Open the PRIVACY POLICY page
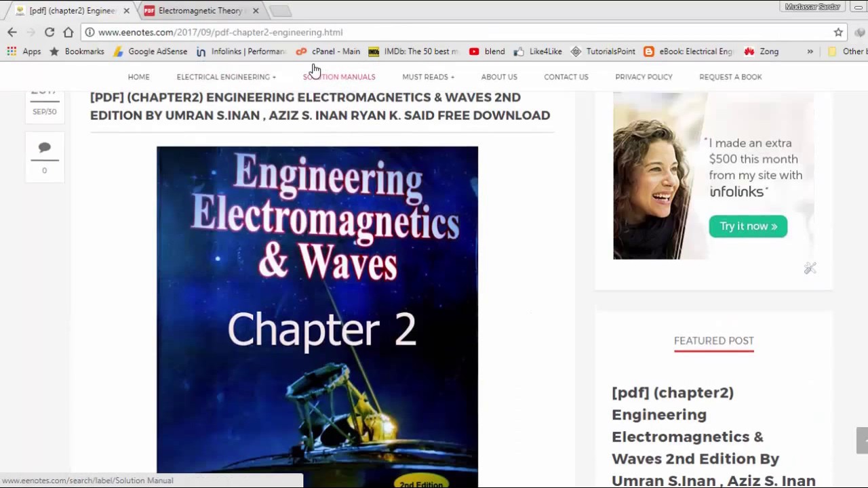The height and width of the screenshot is (488, 868). click(644, 77)
